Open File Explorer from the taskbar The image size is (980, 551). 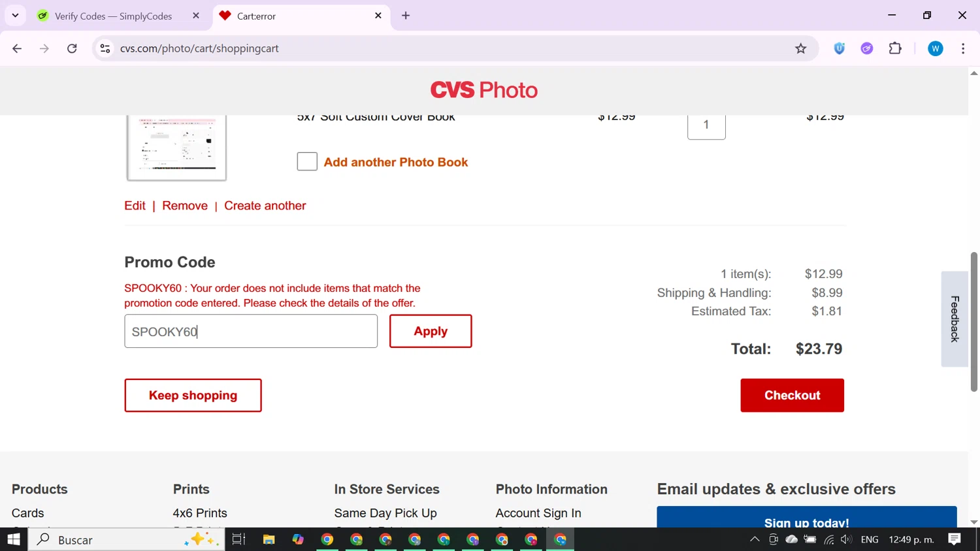[269, 539]
